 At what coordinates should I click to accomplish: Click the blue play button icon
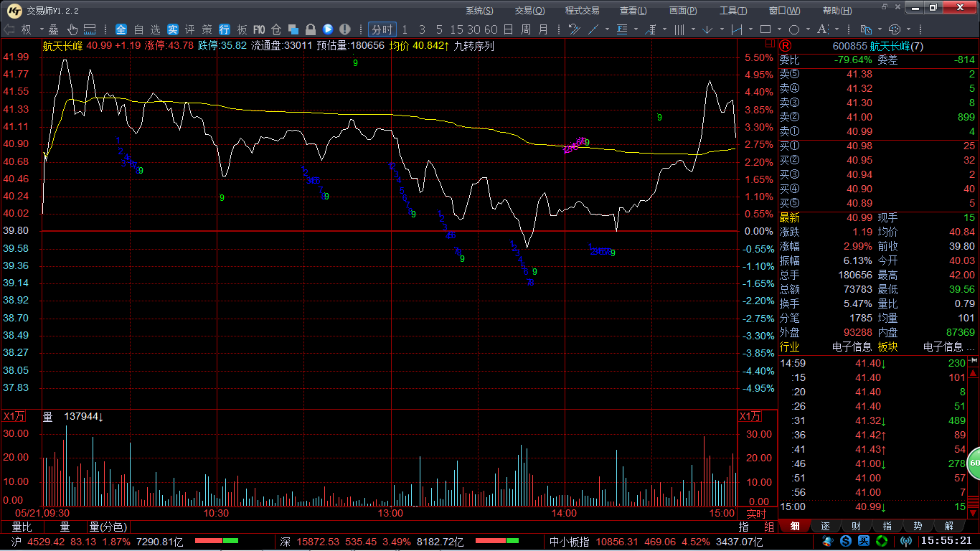coord(328,29)
